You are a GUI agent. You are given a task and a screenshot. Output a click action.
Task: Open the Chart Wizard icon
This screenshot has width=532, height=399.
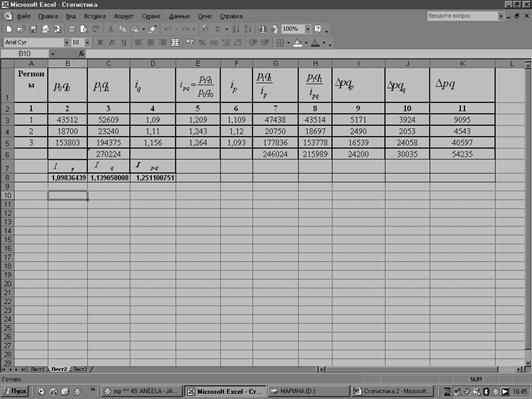click(x=262, y=29)
